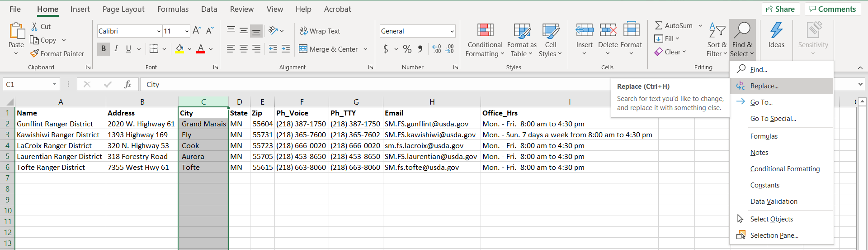
Task: Toggle Bold formatting
Action: (x=104, y=49)
